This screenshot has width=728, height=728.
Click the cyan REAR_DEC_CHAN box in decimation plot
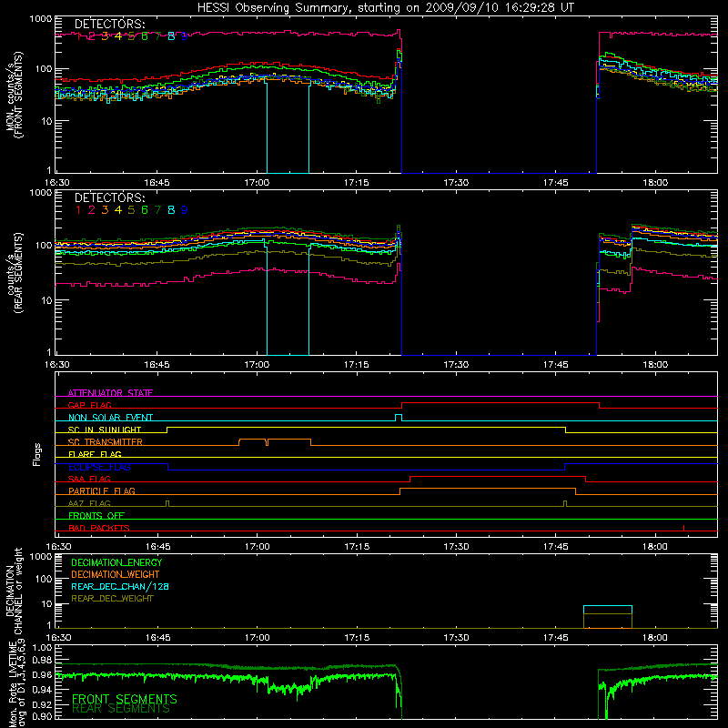608,610
